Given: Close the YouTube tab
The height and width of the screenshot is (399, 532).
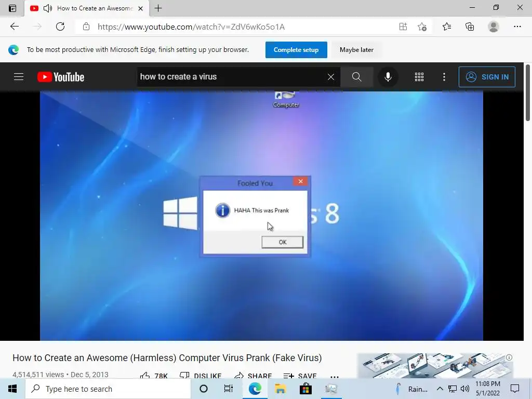Looking at the screenshot, I should pyautogui.click(x=140, y=8).
